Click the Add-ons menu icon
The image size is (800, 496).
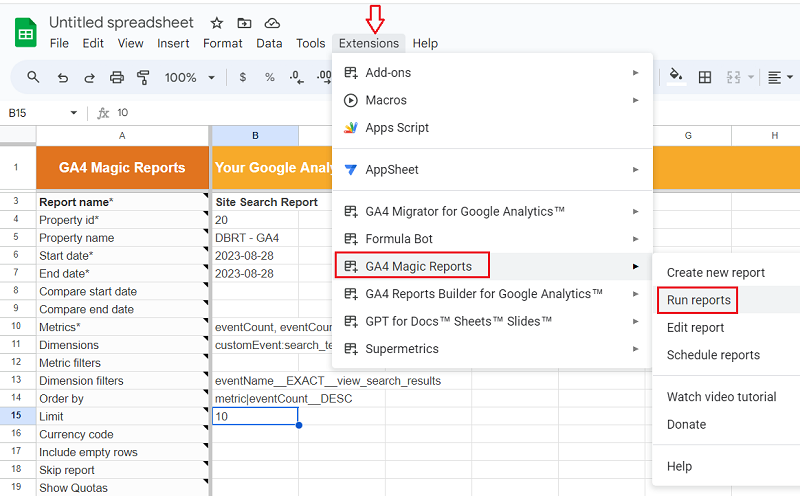click(351, 72)
